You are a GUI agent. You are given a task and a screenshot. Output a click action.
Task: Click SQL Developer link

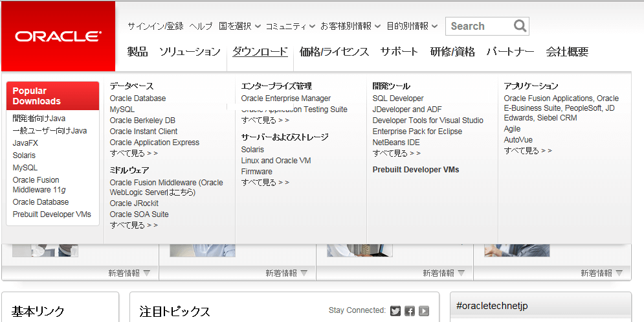[x=398, y=98]
